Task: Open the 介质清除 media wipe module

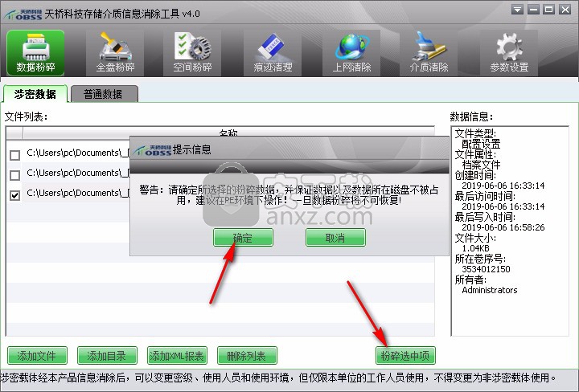Action: 429,53
